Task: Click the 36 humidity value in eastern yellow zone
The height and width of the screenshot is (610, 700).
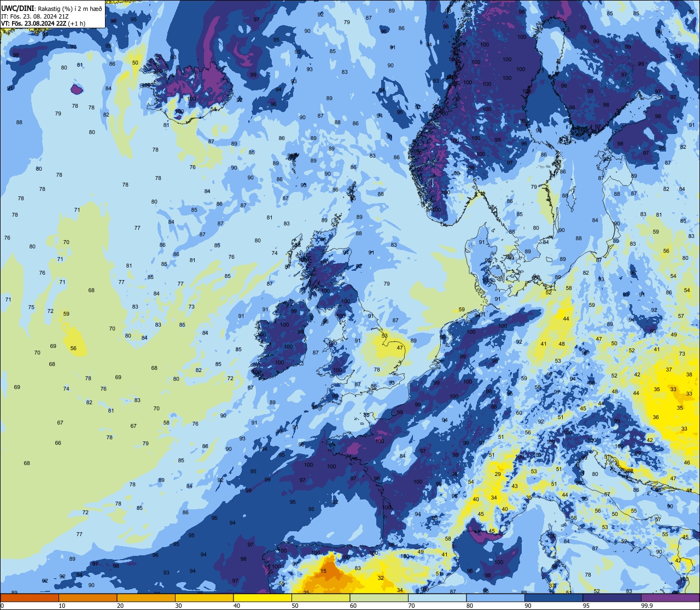Action: [x=656, y=417]
